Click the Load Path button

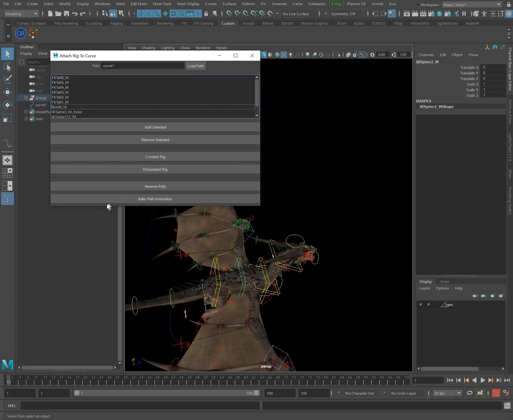[195, 66]
